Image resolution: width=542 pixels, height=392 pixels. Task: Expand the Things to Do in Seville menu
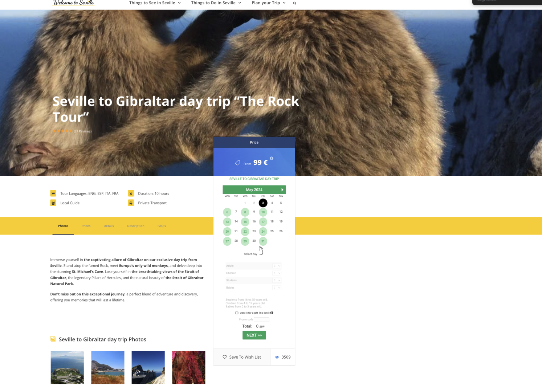[x=216, y=3]
